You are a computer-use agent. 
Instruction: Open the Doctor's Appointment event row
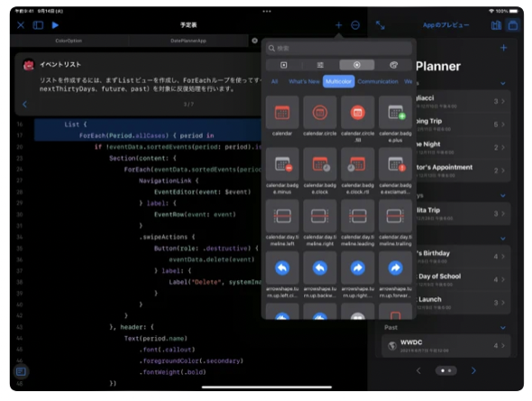tap(463, 170)
